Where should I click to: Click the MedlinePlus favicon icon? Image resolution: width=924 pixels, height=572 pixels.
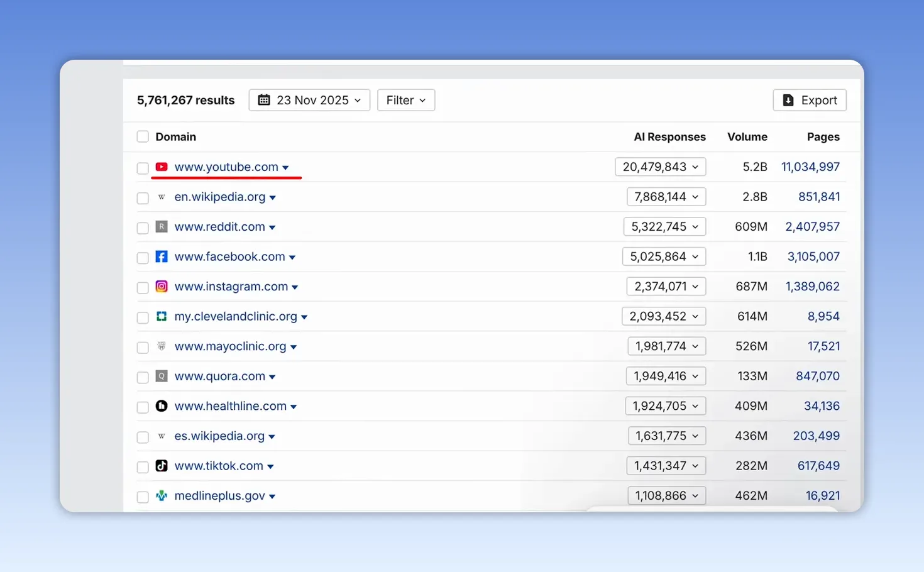(162, 496)
